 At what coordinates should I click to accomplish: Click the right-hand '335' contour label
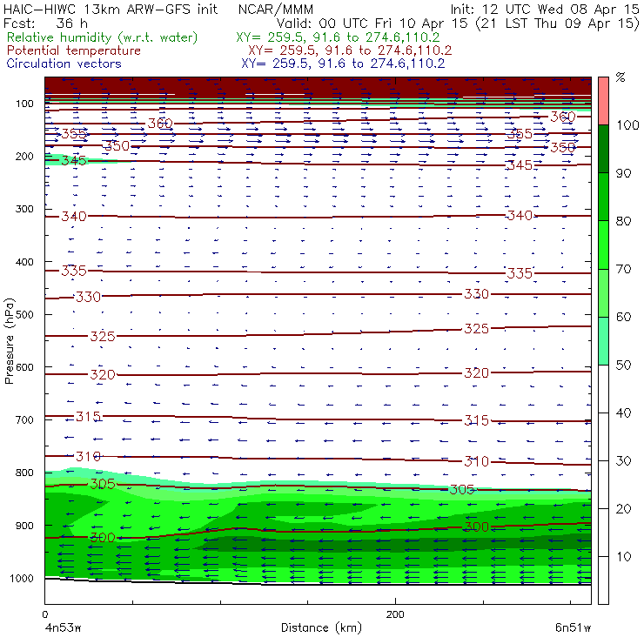tap(520, 273)
